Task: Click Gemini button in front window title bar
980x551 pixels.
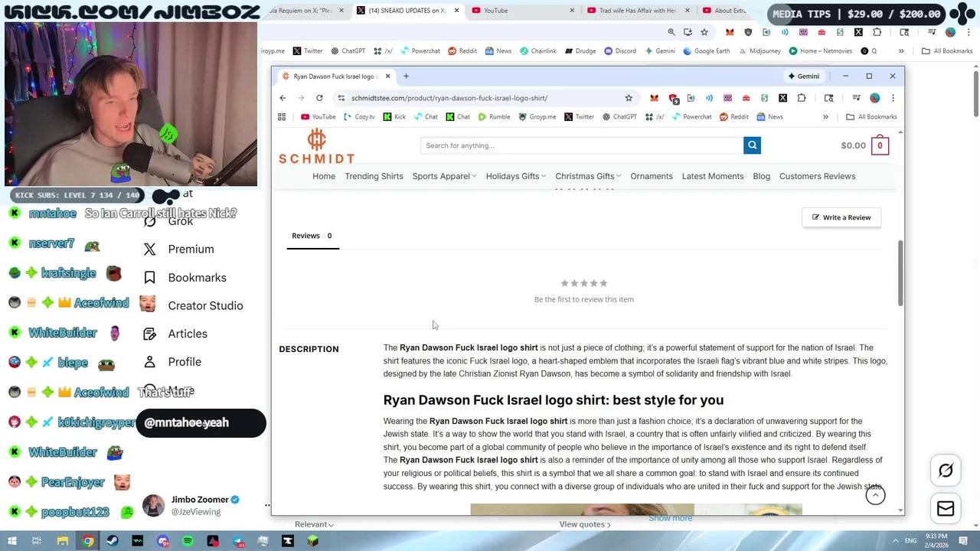Action: (x=803, y=76)
